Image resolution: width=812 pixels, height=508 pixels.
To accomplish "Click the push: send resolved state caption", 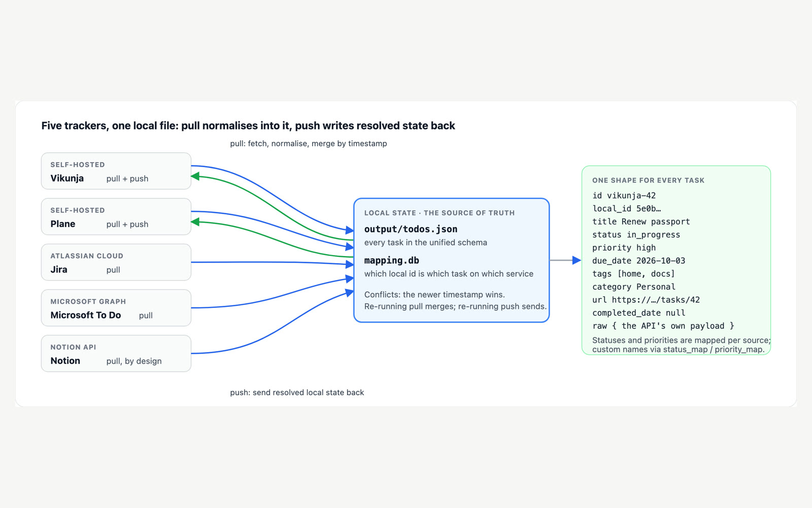I will pyautogui.click(x=297, y=393).
